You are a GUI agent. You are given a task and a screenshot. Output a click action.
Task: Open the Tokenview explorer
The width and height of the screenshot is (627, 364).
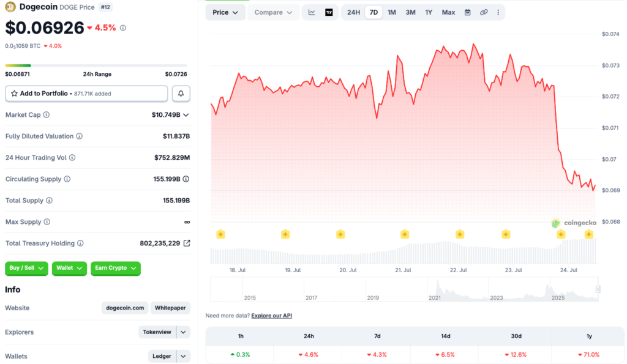(157, 332)
